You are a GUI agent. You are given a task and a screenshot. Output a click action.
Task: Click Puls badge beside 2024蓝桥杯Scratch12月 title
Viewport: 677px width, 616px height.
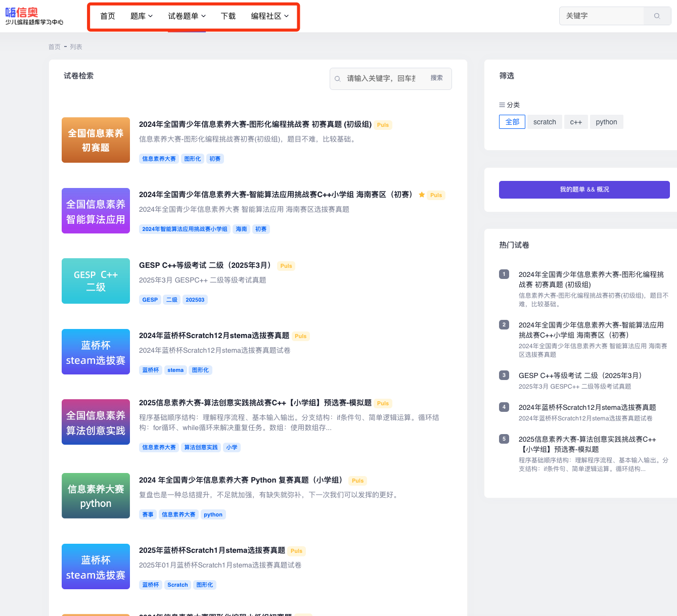tap(301, 336)
